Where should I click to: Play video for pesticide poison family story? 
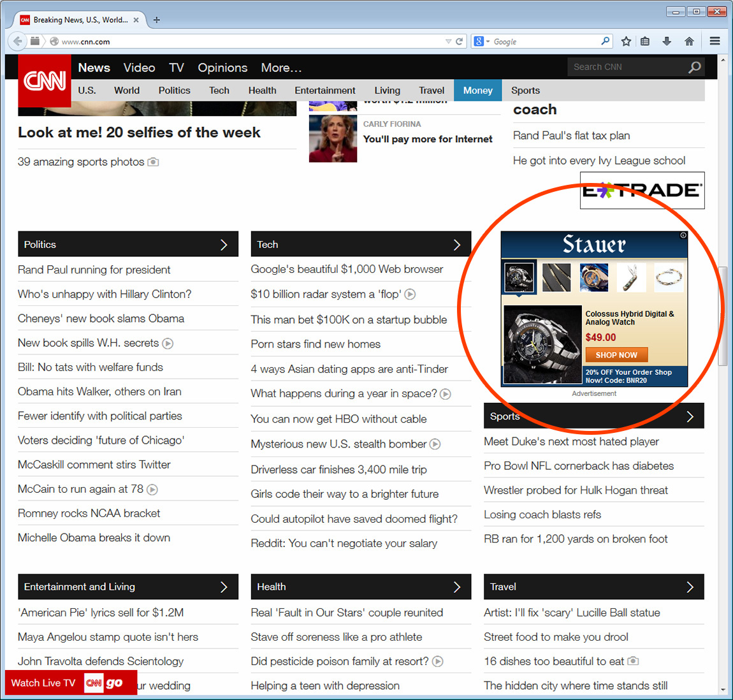pos(437,662)
